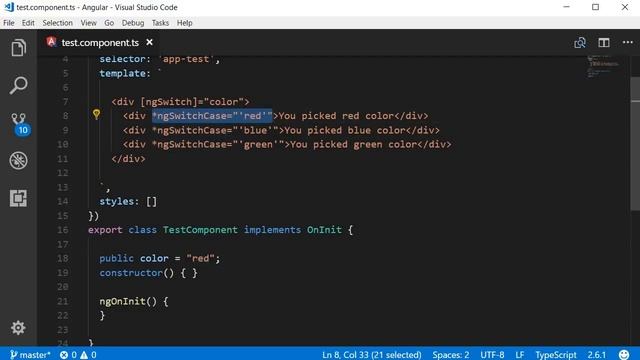Open the File menu
The image size is (640, 360).
tap(9, 23)
